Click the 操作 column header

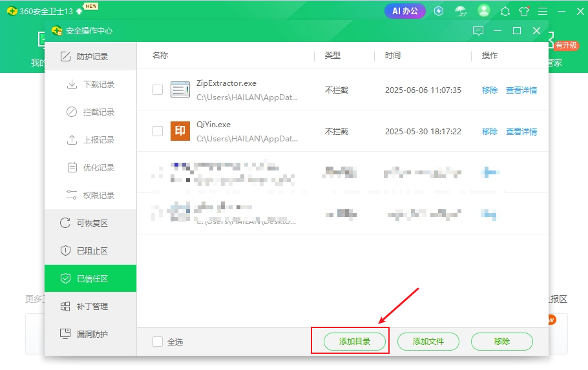tap(490, 56)
